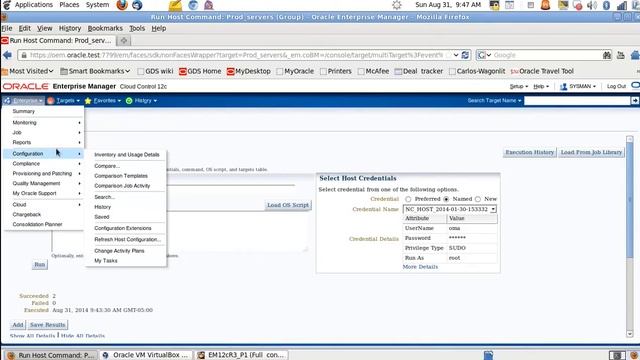Choose Refresh Host Configuration entry

click(x=127, y=240)
